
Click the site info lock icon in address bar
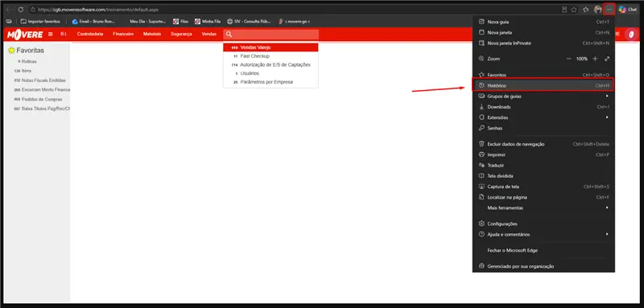pos(33,9)
